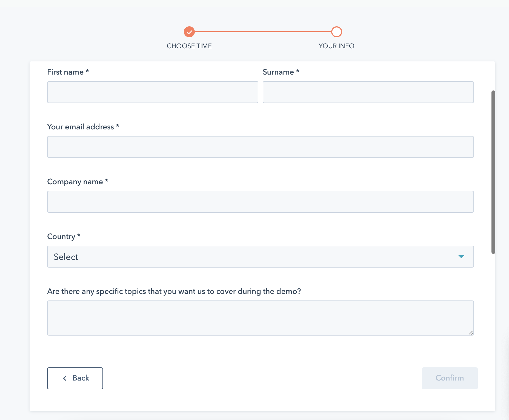Click the 'Select' placeholder in Country field
Viewport: 509px width, 420px height.
coord(66,257)
